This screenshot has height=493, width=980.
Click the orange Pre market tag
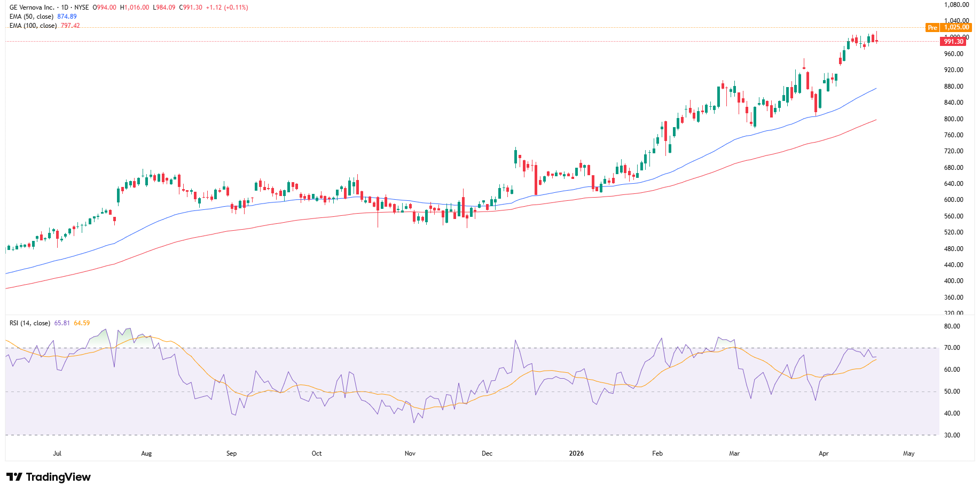(x=932, y=28)
